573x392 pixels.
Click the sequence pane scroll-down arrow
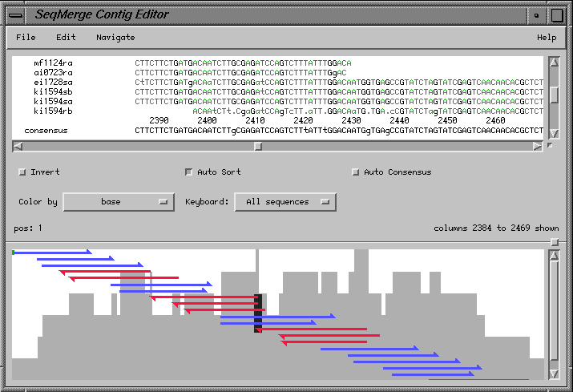pyautogui.click(x=554, y=133)
